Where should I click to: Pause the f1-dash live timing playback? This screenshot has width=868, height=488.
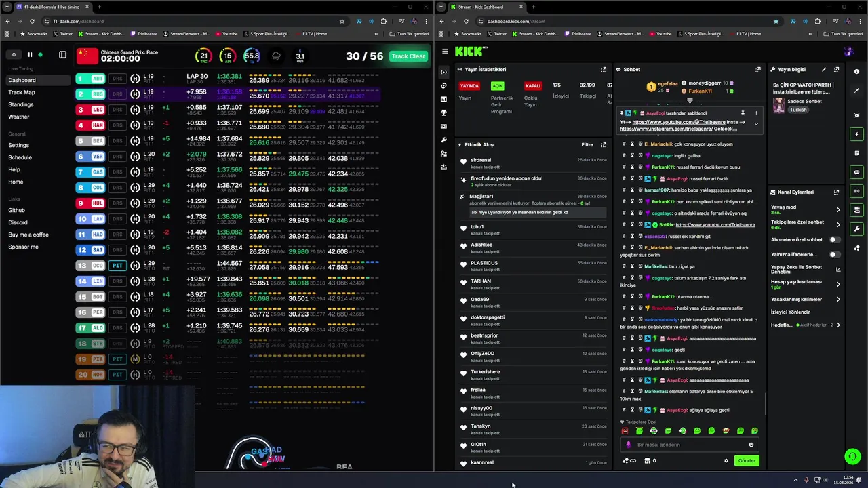pyautogui.click(x=30, y=55)
